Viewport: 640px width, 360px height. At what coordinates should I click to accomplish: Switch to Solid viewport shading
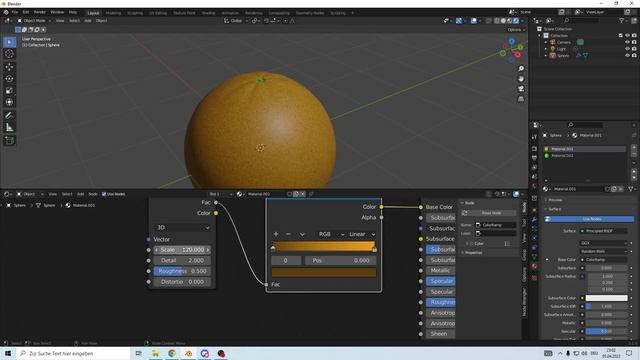503,20
